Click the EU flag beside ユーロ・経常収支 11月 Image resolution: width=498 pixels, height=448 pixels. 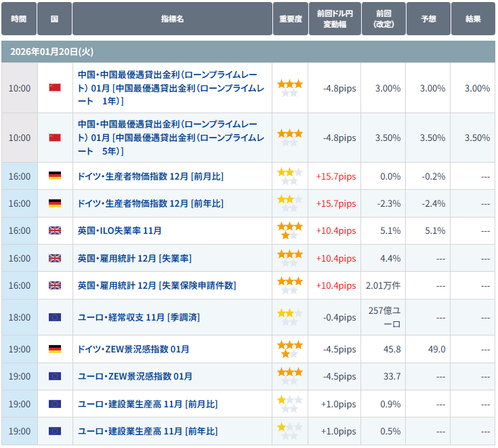[x=55, y=317]
